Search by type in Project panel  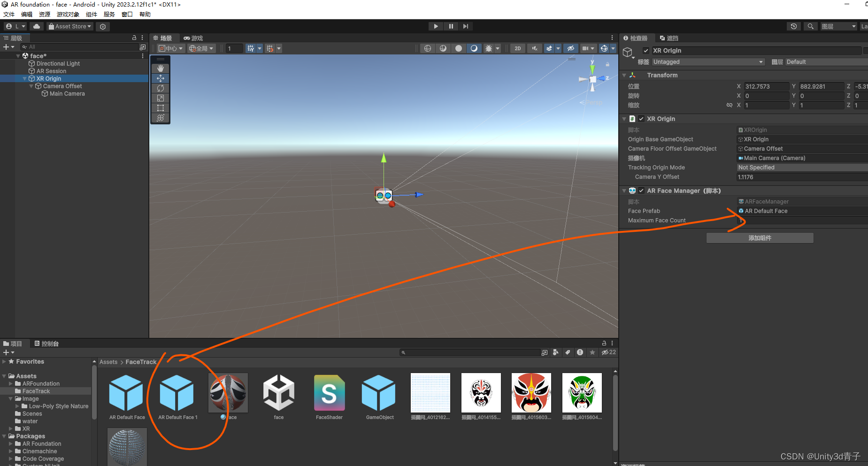click(x=556, y=352)
